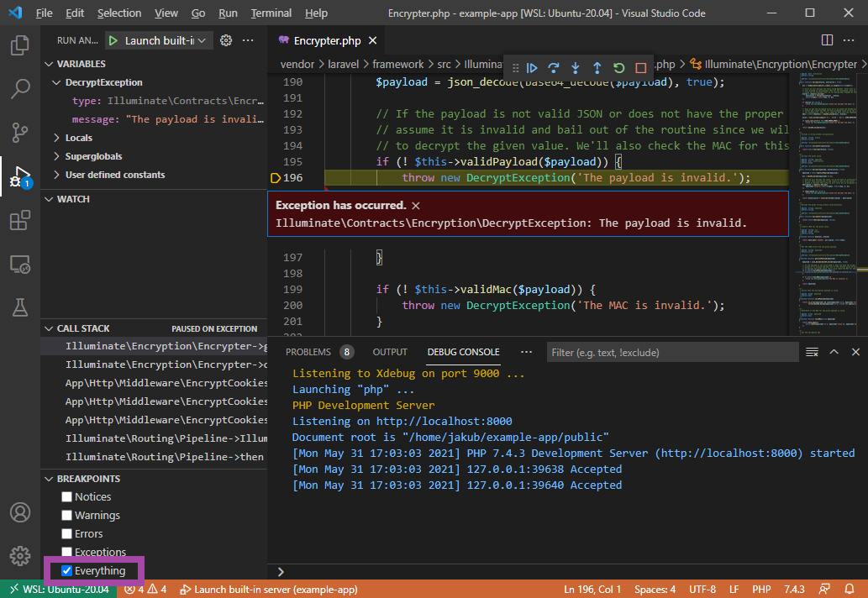
Task: Open the Remote Explorer view
Action: [x=20, y=265]
